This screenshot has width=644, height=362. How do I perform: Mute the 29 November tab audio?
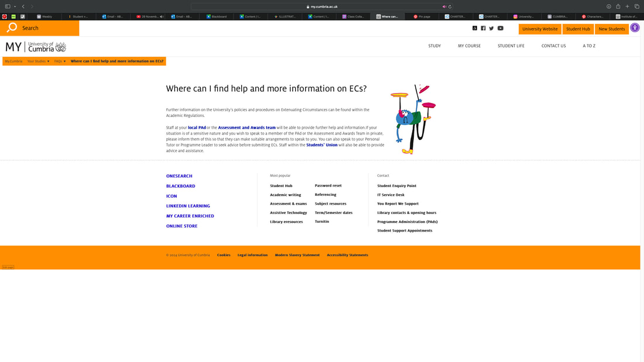pos(162,16)
